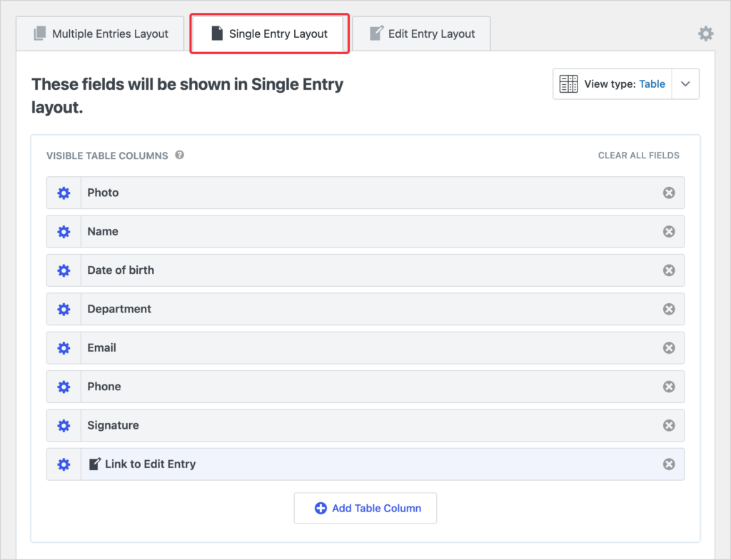Click the help icon beside Visible Table Columns
Viewport: 731px width, 560px height.
coord(179,155)
